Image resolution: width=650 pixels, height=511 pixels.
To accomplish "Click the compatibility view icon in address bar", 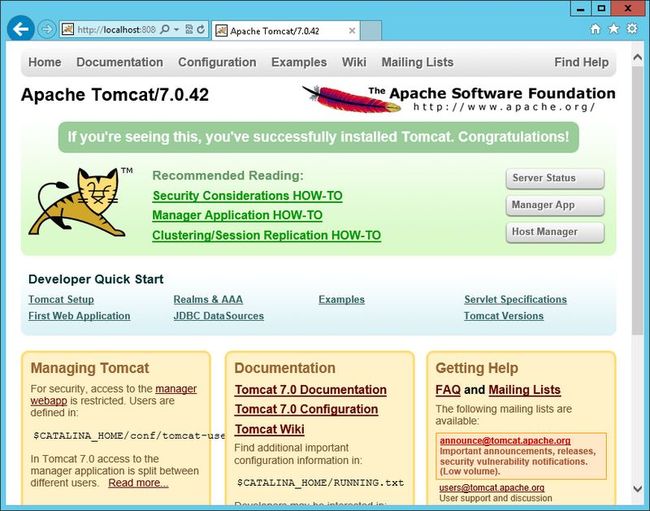I will (189, 29).
